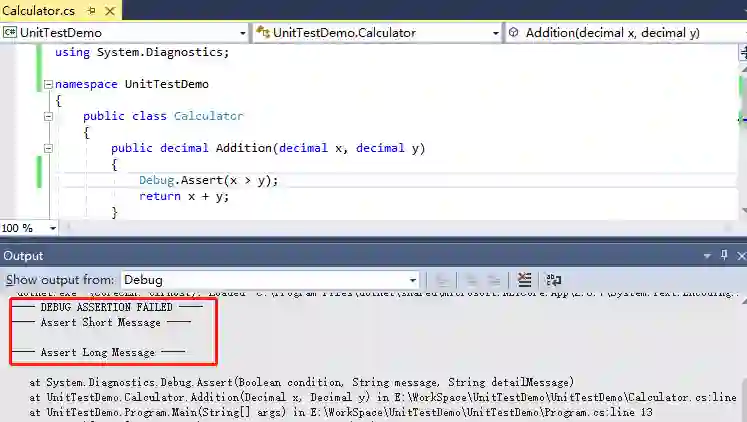The height and width of the screenshot is (422, 747).
Task: Go to next message in Output toolbar
Action: point(494,280)
